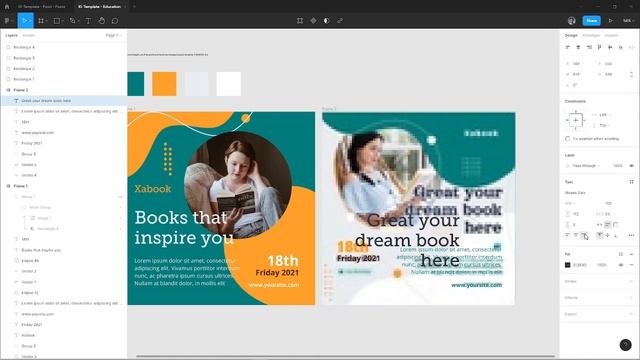Select the Move tool
This screenshot has width=640, height=360.
(x=24, y=20)
